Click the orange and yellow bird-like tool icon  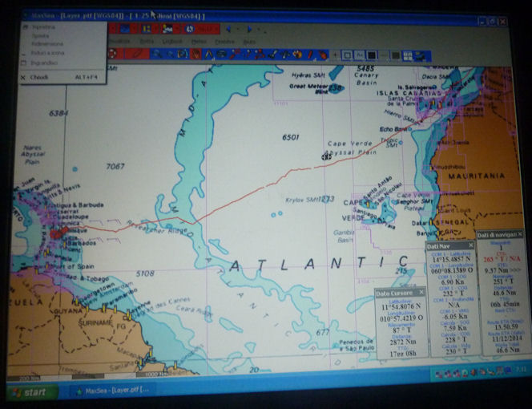pyautogui.click(x=297, y=54)
